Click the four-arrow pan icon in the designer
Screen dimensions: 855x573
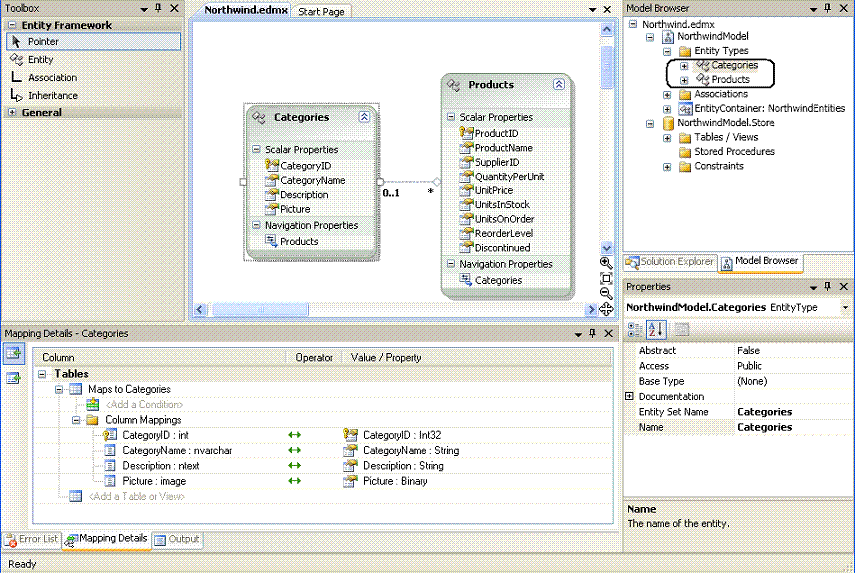coord(606,308)
